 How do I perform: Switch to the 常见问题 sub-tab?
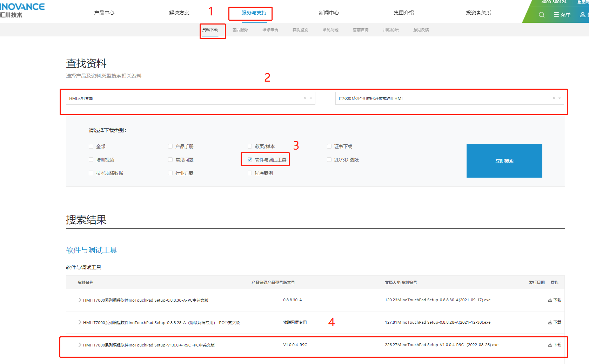click(330, 30)
